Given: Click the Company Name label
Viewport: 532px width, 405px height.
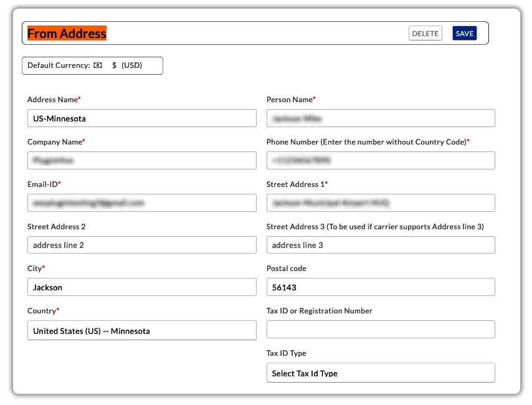Looking at the screenshot, I should (x=56, y=142).
